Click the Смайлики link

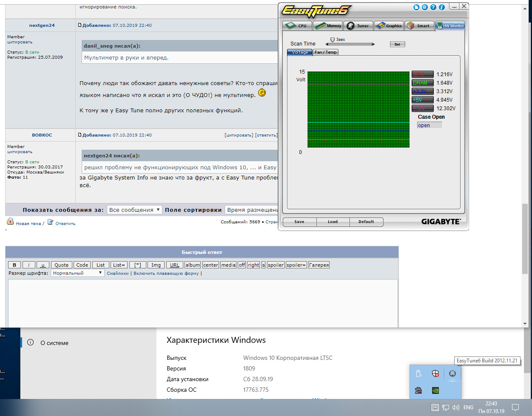tap(118, 273)
